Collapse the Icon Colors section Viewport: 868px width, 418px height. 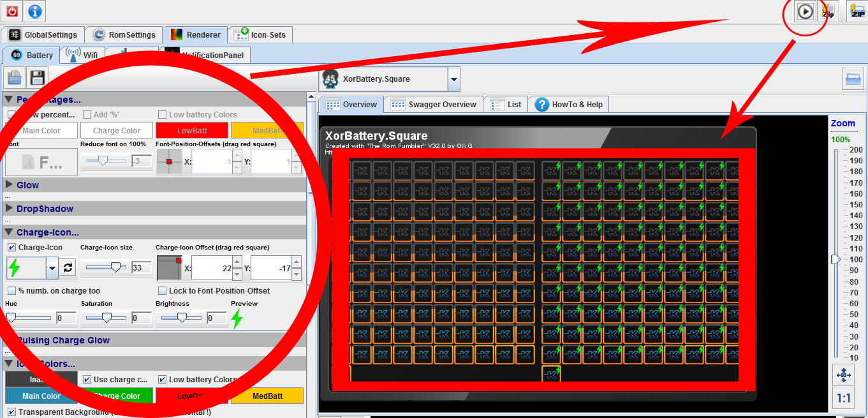coord(9,364)
